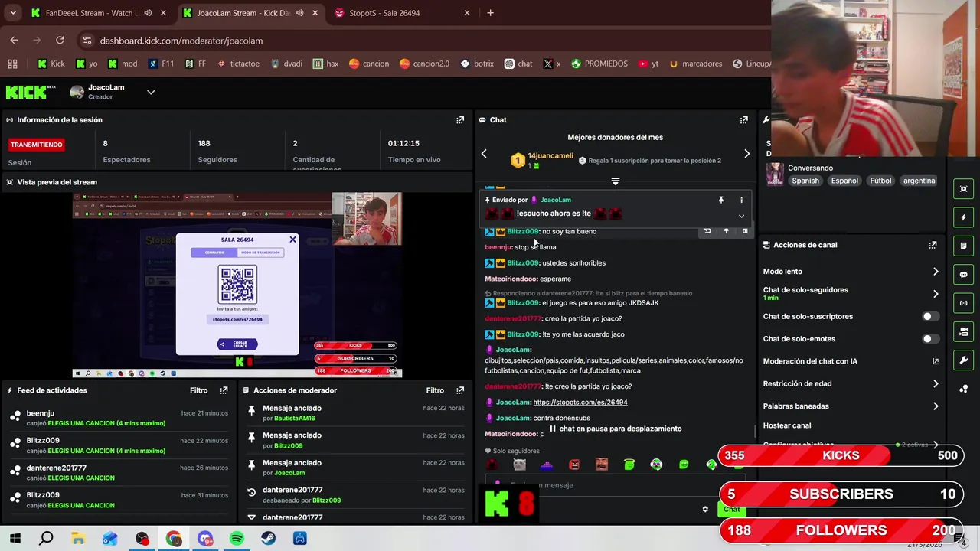
Task: Click the Fútbol tag
Action: coord(880,181)
